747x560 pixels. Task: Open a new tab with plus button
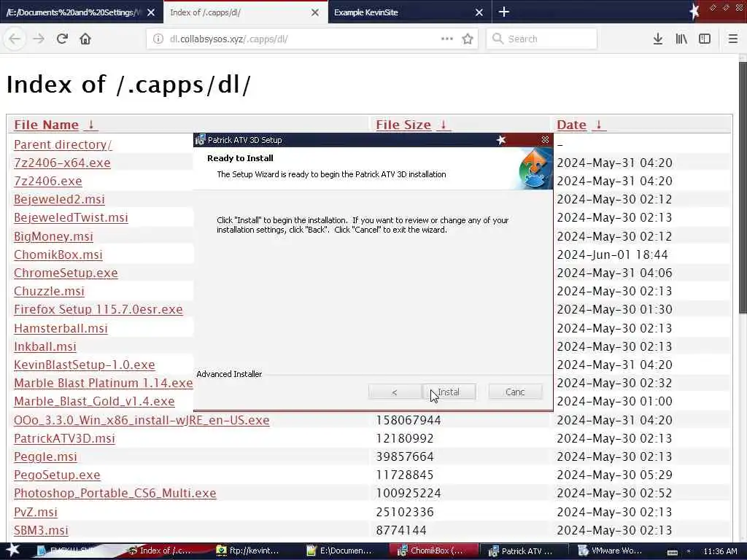503,12
